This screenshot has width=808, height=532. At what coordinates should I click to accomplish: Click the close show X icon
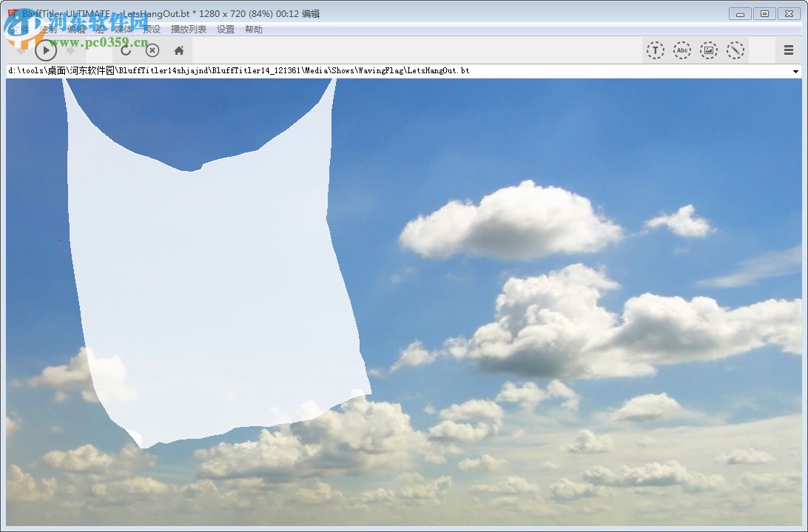[x=152, y=50]
